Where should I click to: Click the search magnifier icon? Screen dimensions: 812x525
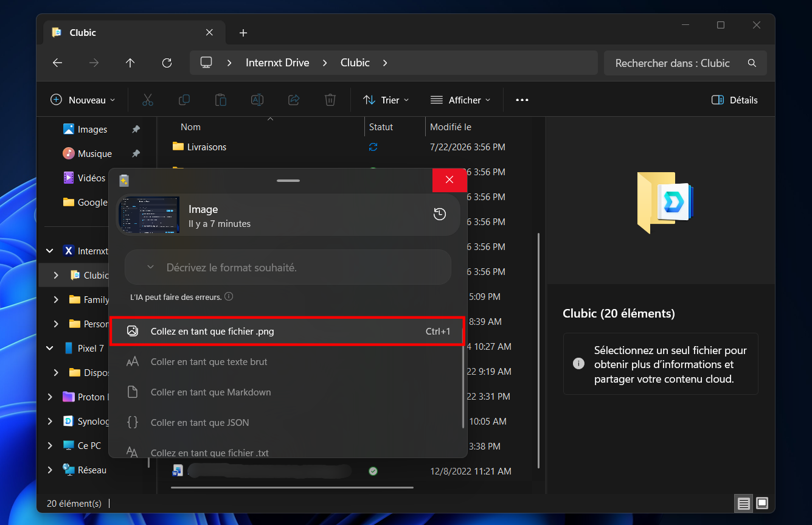(x=752, y=63)
